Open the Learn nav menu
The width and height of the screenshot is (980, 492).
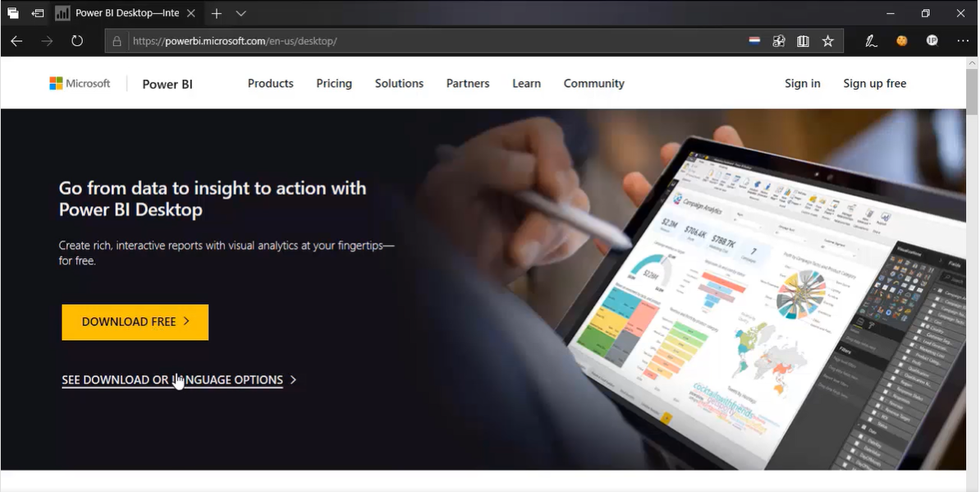[x=526, y=83]
